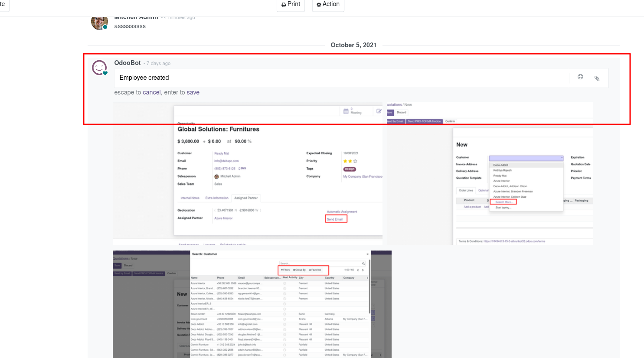The width and height of the screenshot is (644, 358).
Task: Click OdooBot's smiley avatar
Action: [x=99, y=68]
